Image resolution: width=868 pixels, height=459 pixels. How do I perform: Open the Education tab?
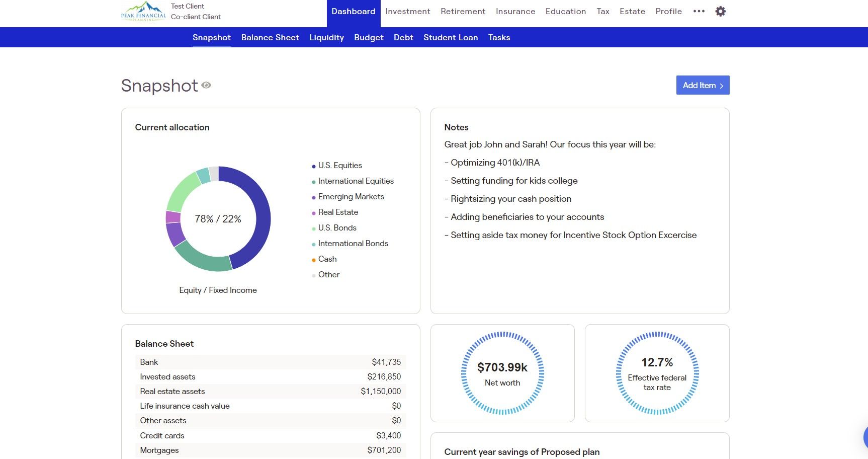tap(566, 12)
